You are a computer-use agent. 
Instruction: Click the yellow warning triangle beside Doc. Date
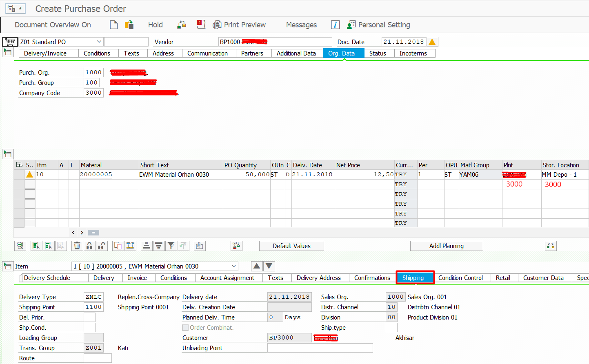click(x=432, y=42)
